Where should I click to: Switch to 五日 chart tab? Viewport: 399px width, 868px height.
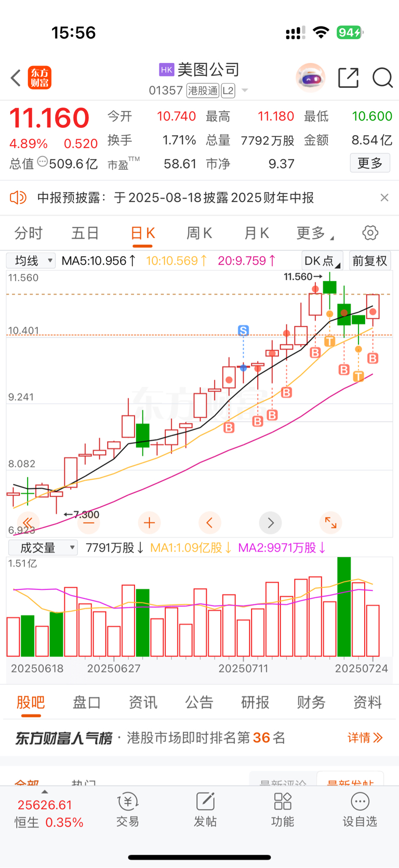85,233
